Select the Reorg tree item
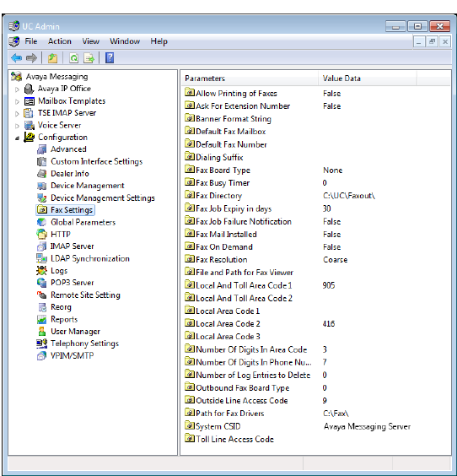 (61, 307)
